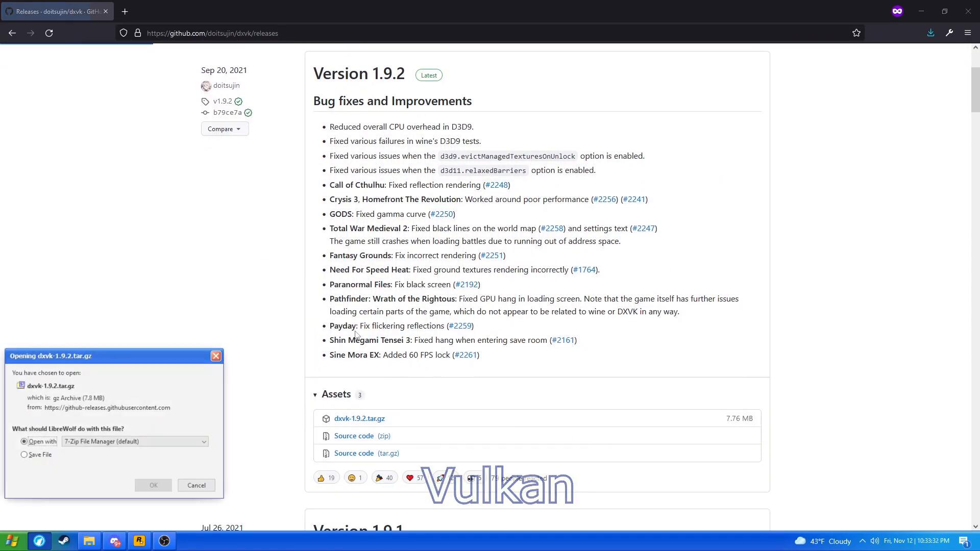Collapse the Assets section triangle
The image size is (980, 551).
[x=315, y=395]
